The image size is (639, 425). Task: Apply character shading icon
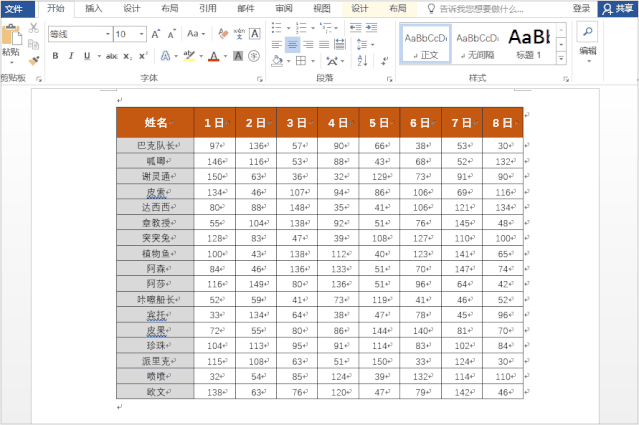[x=238, y=56]
